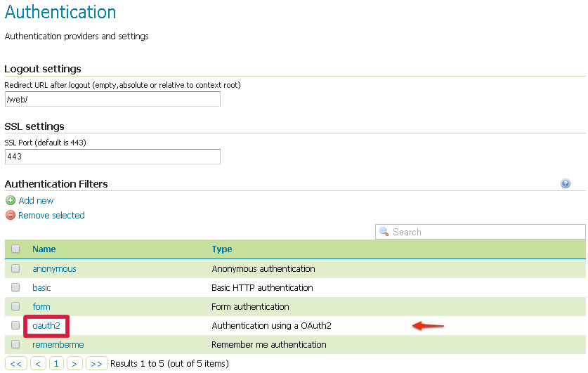Viewport: 588px width, 373px height.
Task: Open the anonymous filter link
Action: [x=54, y=268]
